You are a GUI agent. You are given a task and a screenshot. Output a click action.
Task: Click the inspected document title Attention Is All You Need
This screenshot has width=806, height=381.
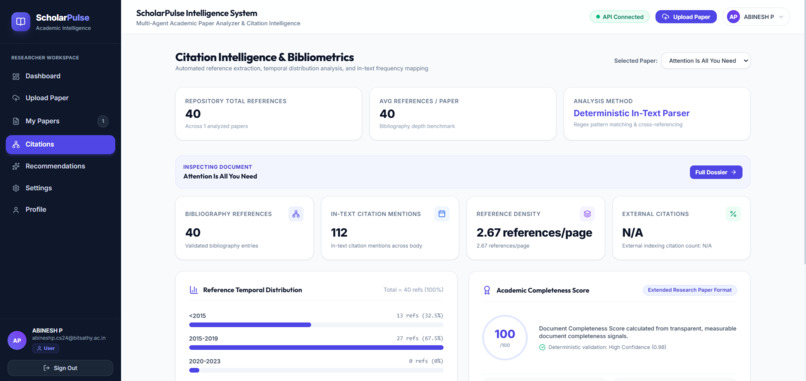[x=220, y=176]
